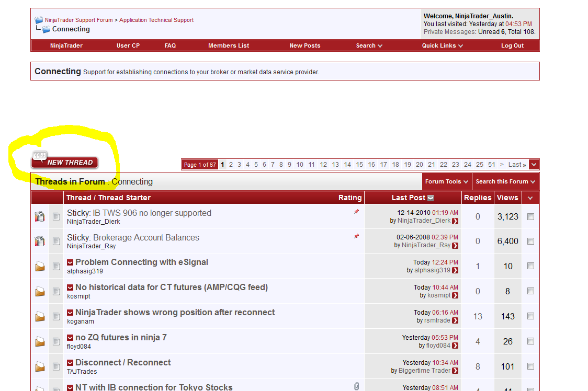Click the sticky lock folder icon for Brokerage Account Balances
The image size is (588, 391).
[40, 241]
